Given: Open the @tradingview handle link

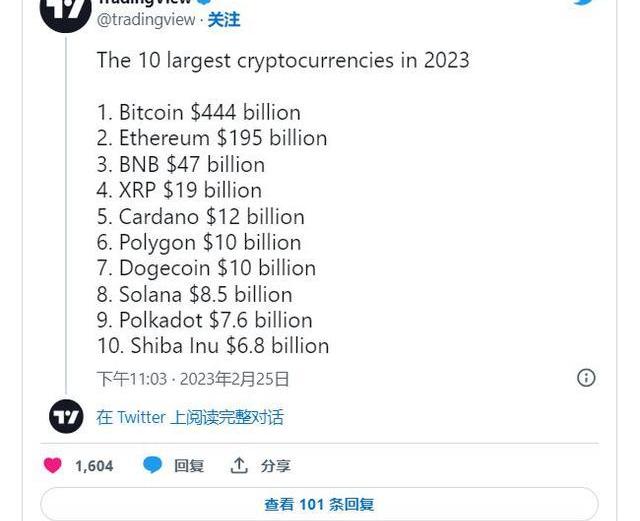Looking at the screenshot, I should point(146,20).
